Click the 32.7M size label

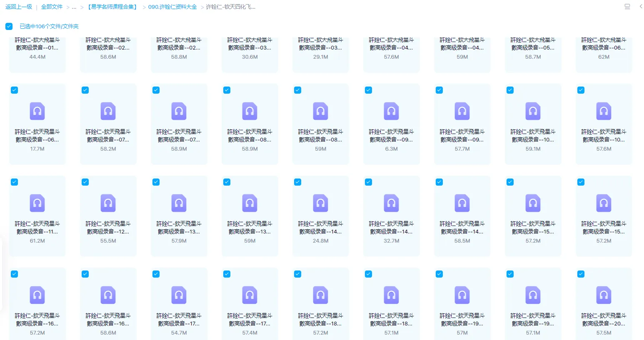[x=392, y=241]
